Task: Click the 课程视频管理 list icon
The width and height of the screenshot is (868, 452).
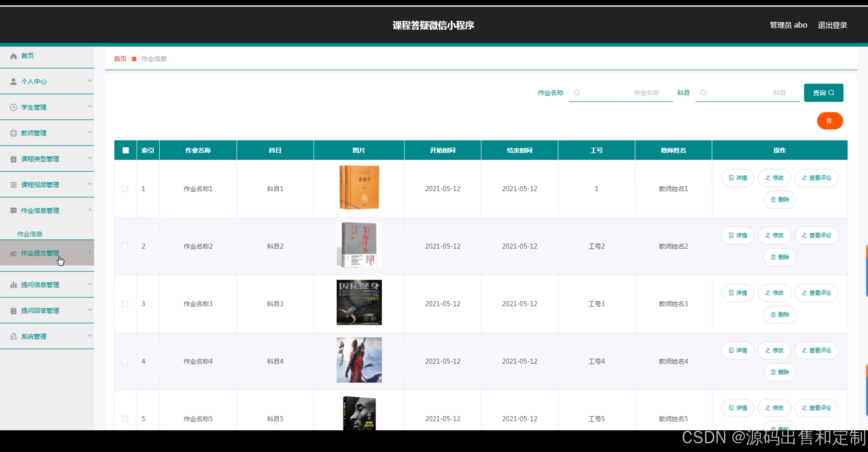Action: 14,185
